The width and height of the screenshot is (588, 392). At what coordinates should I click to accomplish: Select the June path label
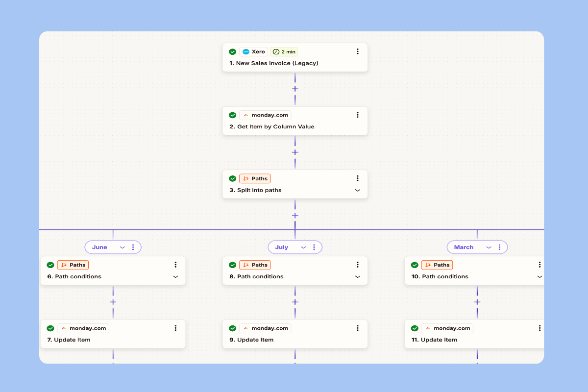[x=99, y=247]
